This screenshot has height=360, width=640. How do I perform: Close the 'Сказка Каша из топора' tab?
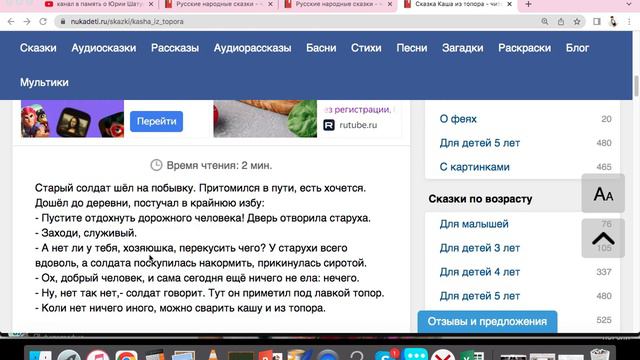point(509,4)
